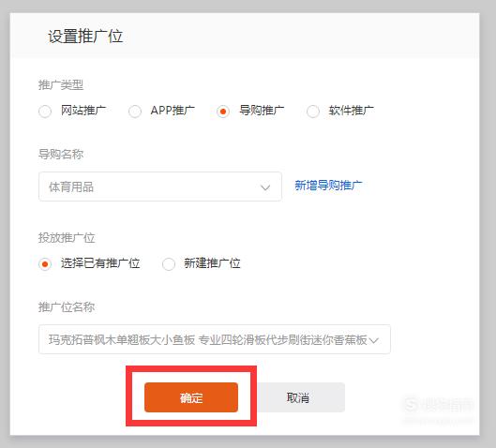Open dropdown showing 玛克拓普枫木单翘板 text

[215, 339]
